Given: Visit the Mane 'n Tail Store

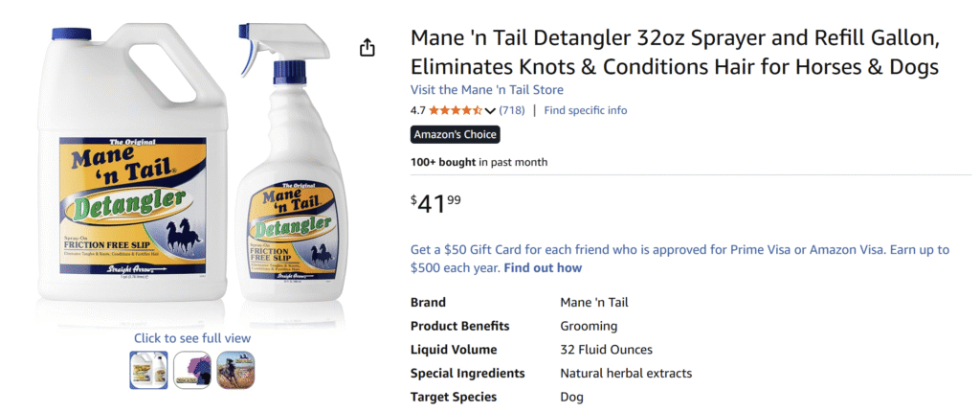Looking at the screenshot, I should [x=486, y=90].
